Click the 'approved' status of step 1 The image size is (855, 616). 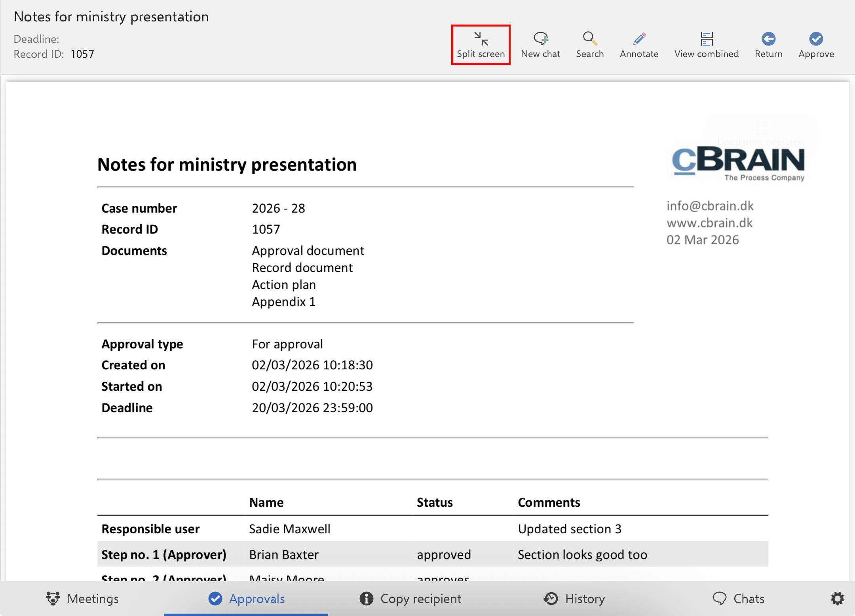(444, 555)
